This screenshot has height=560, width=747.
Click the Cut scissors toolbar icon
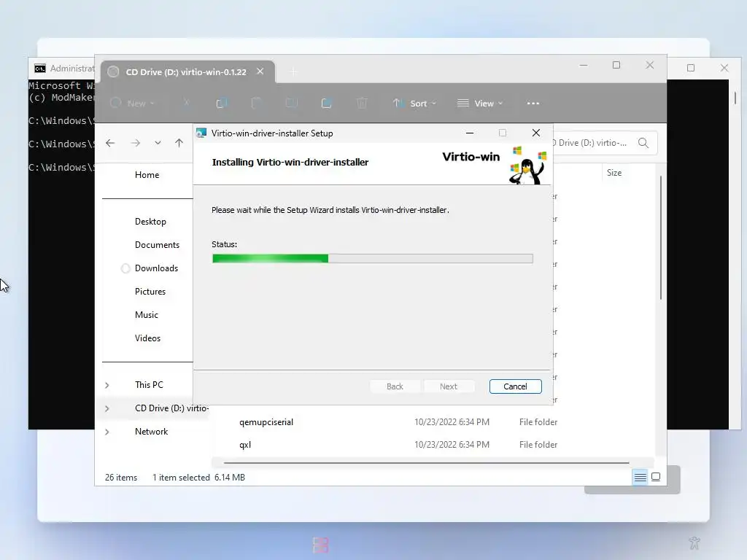(186, 104)
